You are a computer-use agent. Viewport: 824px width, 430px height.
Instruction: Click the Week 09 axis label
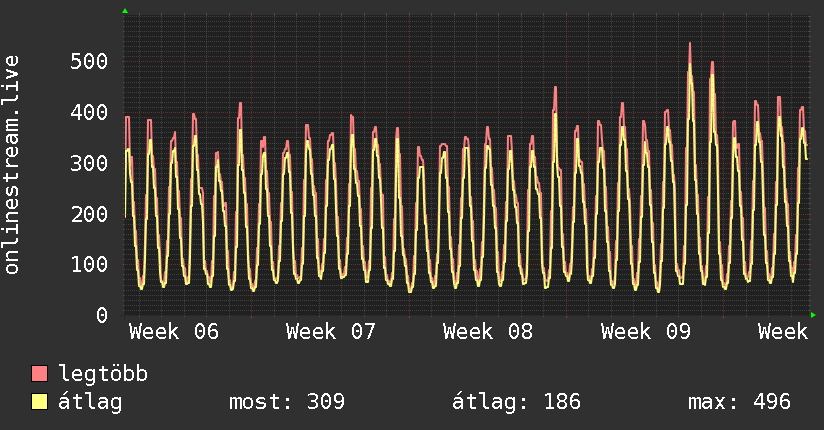pyautogui.click(x=645, y=332)
